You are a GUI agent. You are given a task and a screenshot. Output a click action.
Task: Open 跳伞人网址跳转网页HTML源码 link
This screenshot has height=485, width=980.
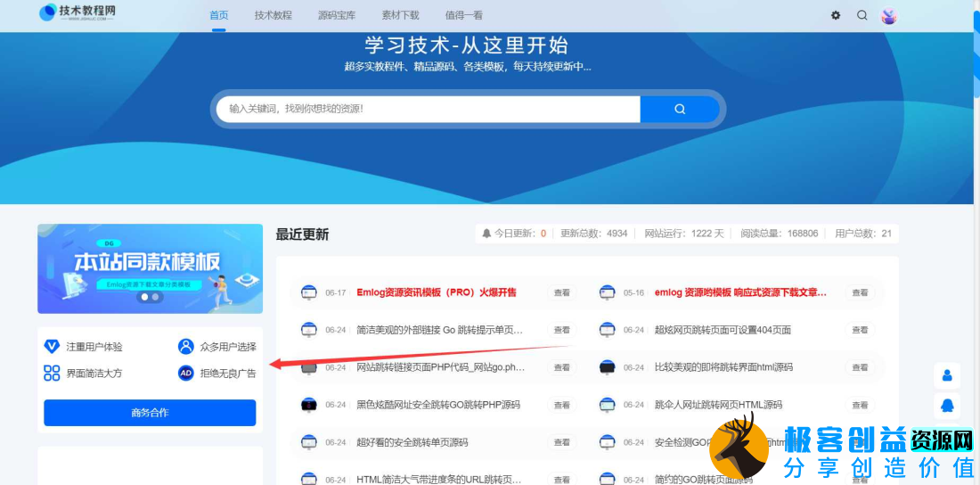tap(718, 405)
